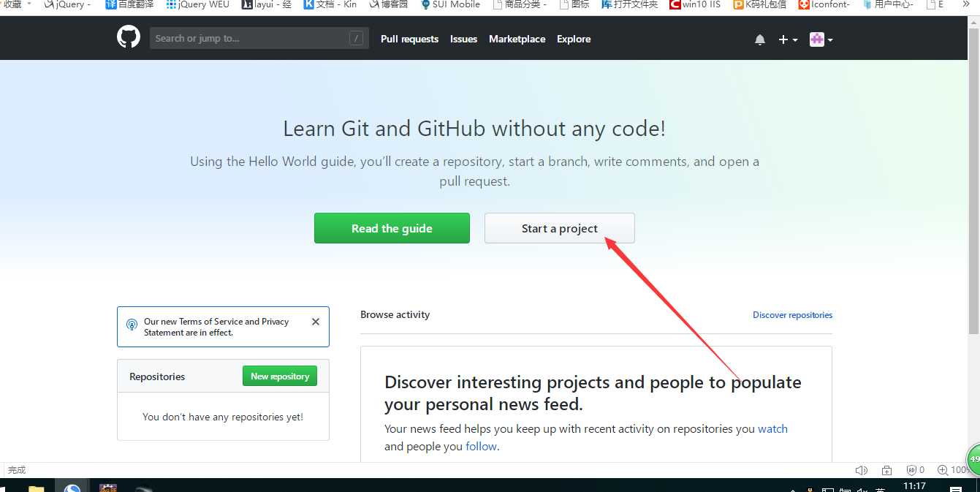Open Issues in the header
The image size is (980, 492).
(463, 39)
